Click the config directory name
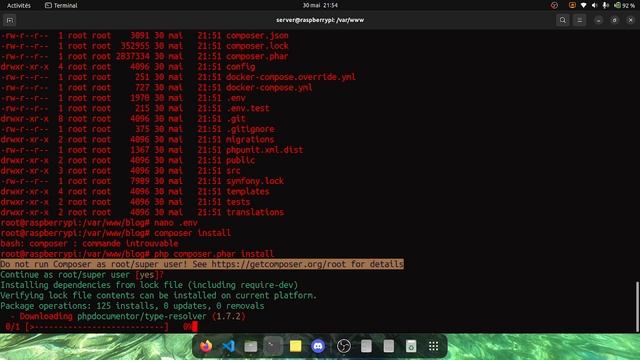The image size is (640, 360). 240,67
